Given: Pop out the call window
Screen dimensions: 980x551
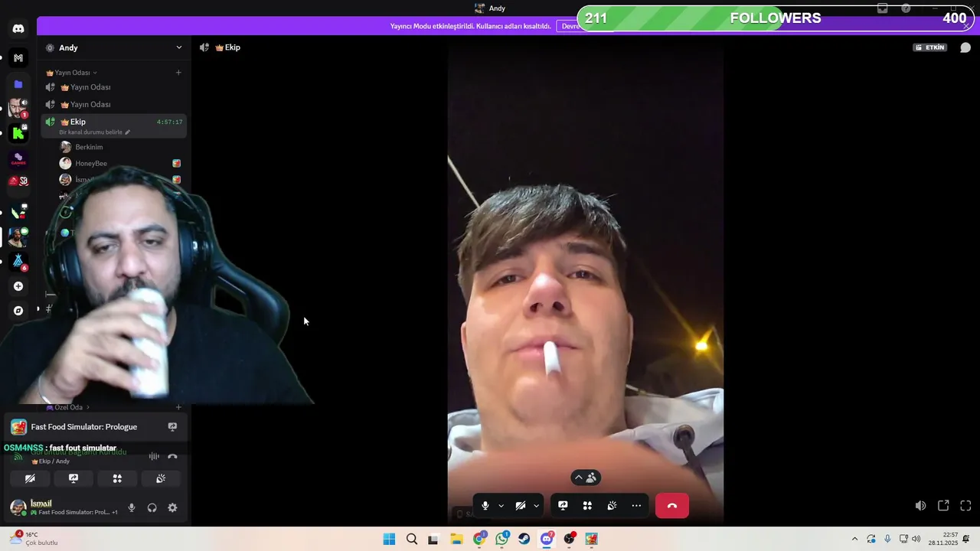Looking at the screenshot, I should [943, 506].
